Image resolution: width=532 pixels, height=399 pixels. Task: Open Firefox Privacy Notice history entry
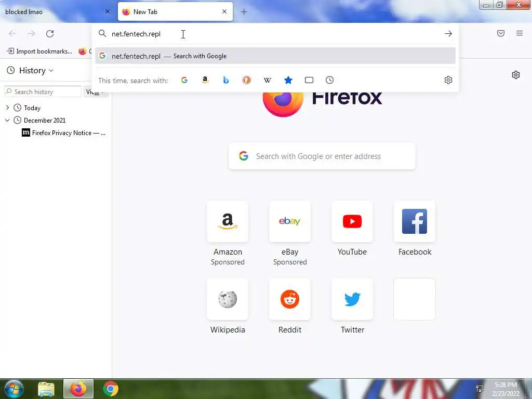point(64,133)
